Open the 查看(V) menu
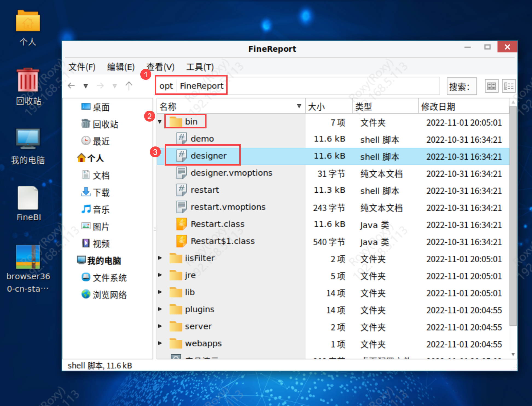This screenshot has height=406, width=532. coord(160,67)
